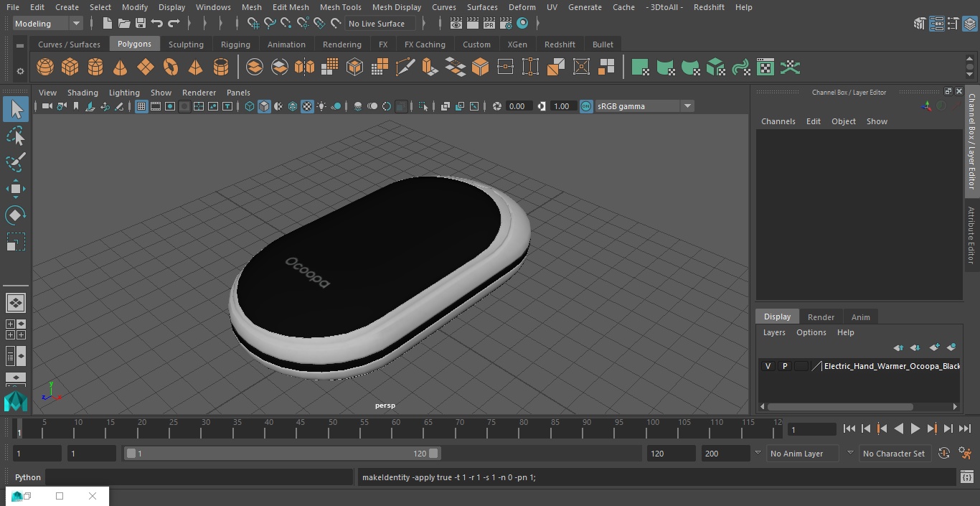The image size is (980, 506).
Task: Create a polygon cube from the shelf
Action: [70, 67]
